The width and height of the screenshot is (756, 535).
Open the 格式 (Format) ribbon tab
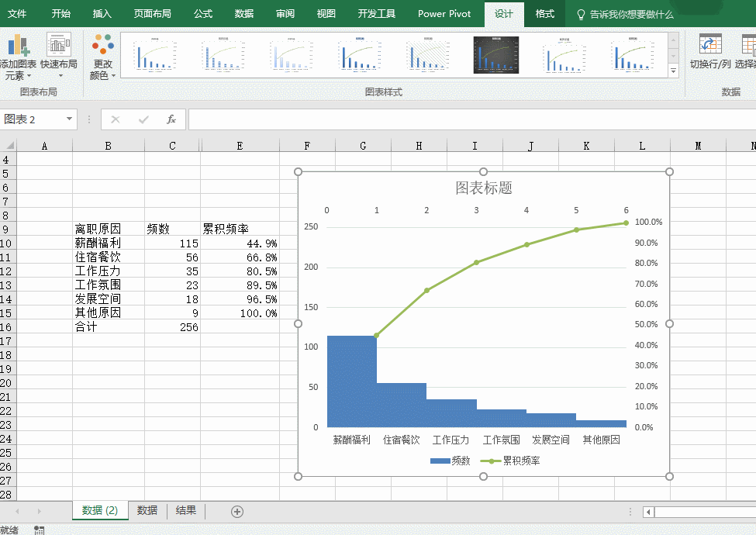click(545, 14)
